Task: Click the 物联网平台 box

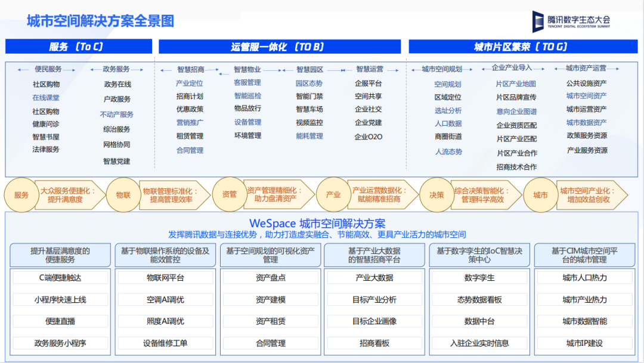Action: coord(165,278)
